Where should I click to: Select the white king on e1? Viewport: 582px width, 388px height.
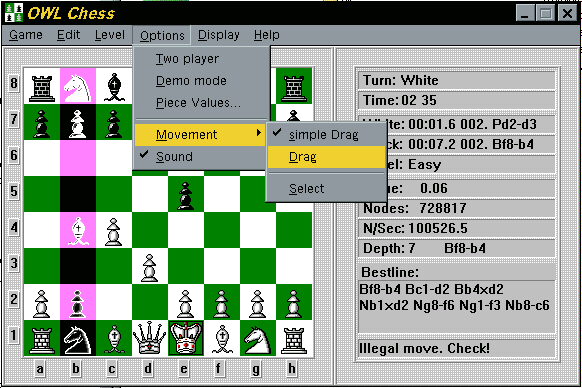pyautogui.click(x=186, y=338)
